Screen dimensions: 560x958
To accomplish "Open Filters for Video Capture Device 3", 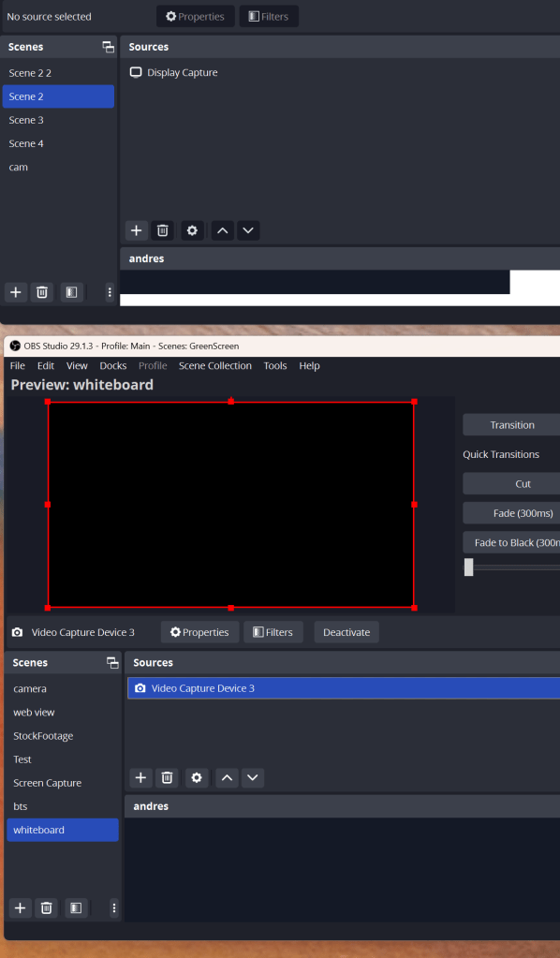I will tap(273, 632).
